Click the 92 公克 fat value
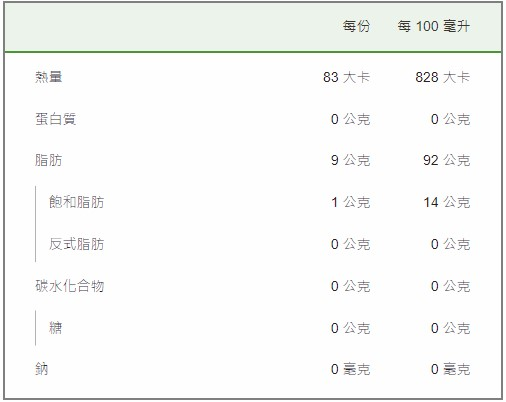Screen dimensions: 506x402 (x=446, y=160)
